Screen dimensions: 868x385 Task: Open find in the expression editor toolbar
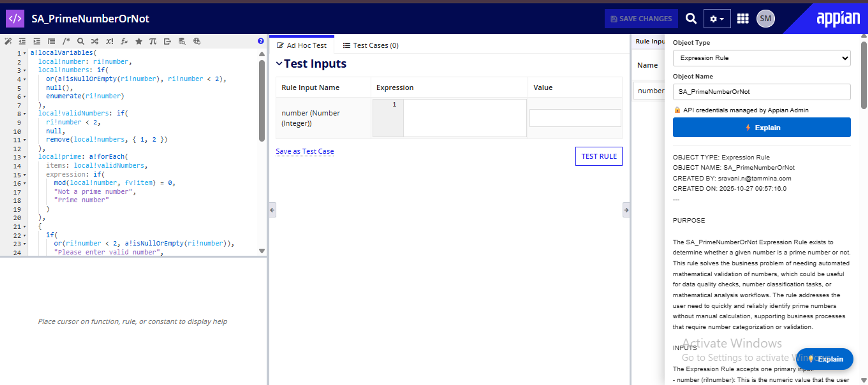point(80,41)
